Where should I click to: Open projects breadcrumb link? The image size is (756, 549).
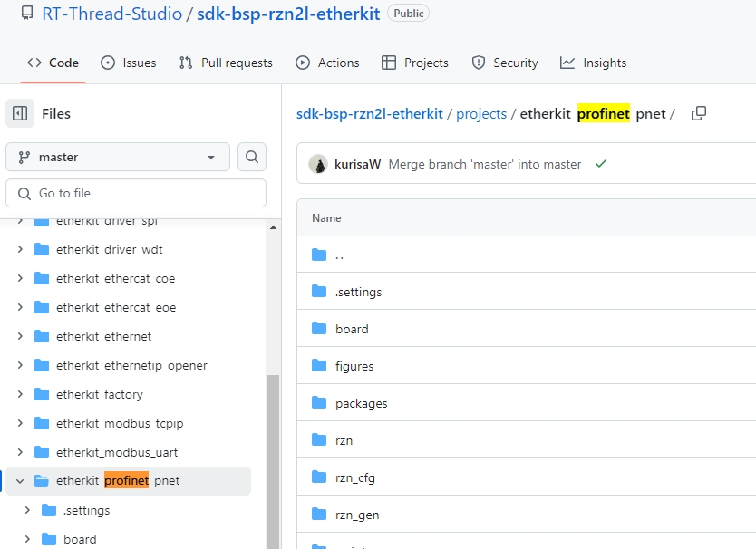pyautogui.click(x=481, y=114)
